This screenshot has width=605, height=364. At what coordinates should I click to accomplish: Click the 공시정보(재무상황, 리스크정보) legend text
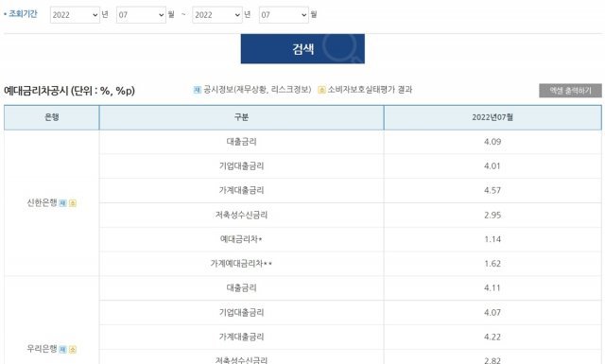point(257,90)
